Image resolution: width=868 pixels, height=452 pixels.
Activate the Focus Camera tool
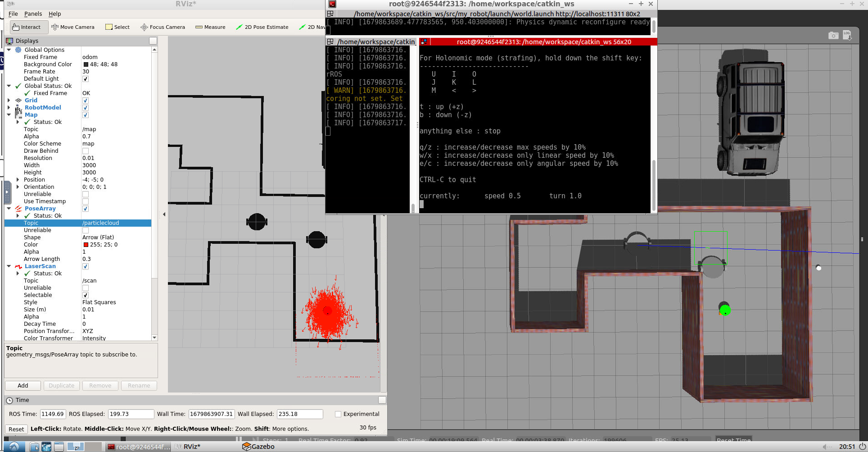click(x=163, y=27)
